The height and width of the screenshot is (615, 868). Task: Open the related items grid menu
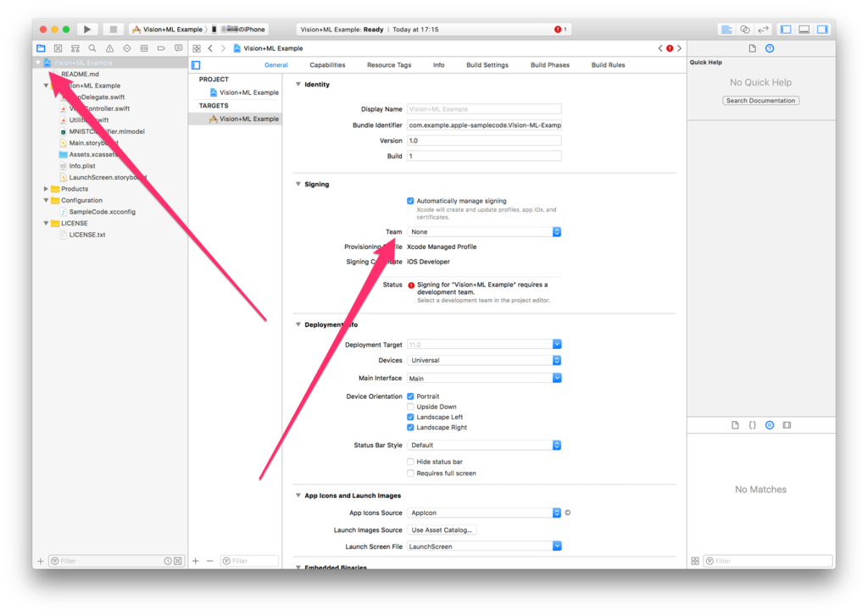point(197,48)
